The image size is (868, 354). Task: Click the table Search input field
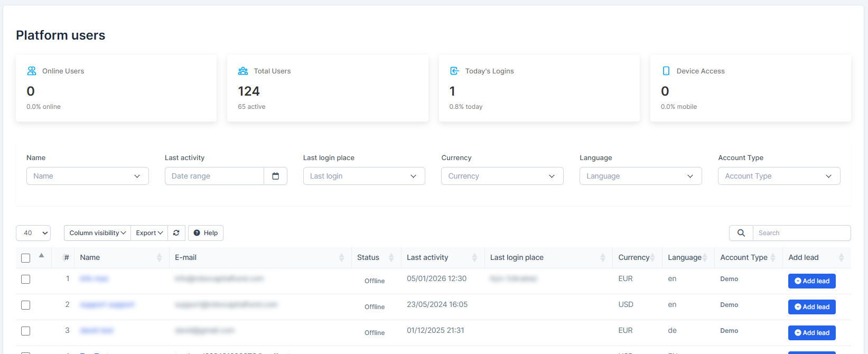point(801,233)
